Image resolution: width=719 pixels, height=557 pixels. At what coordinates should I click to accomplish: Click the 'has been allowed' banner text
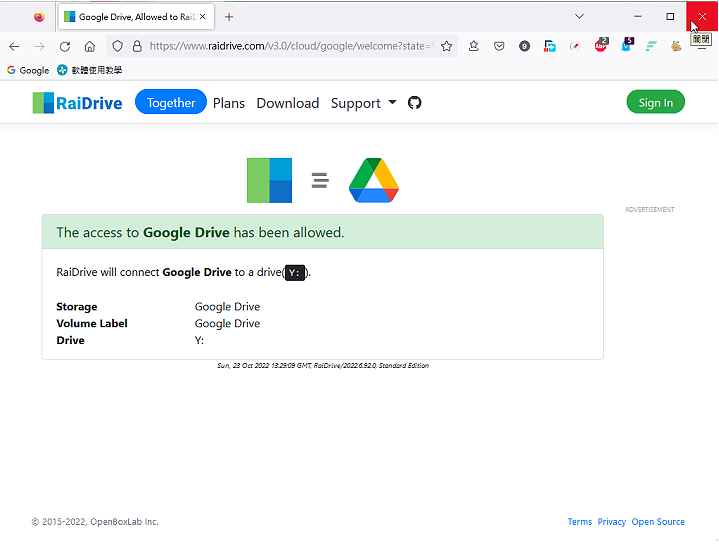[200, 232]
